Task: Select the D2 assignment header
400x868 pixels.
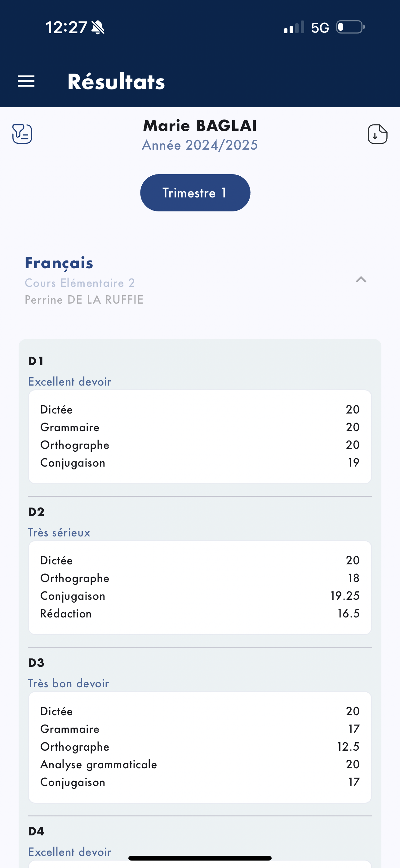Action: pos(36,512)
